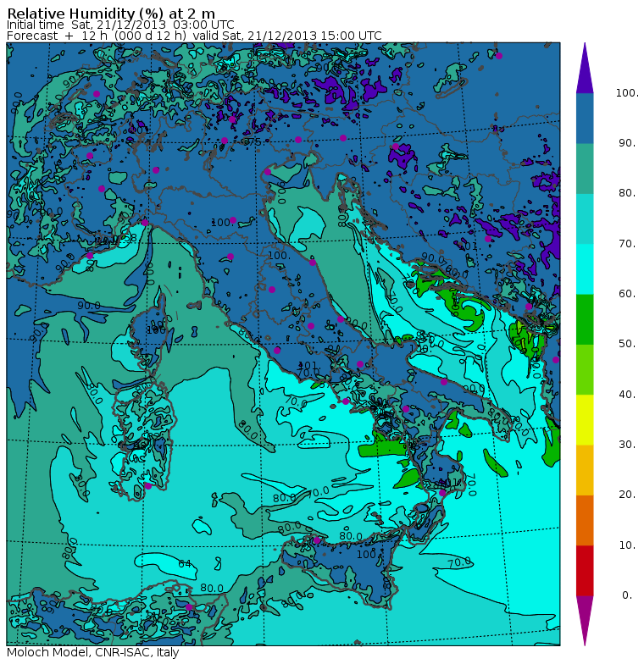Image resolution: width=644 pixels, height=664 pixels.
Task: Click the '70.' legend label beside the color bar
Action: coord(627,244)
